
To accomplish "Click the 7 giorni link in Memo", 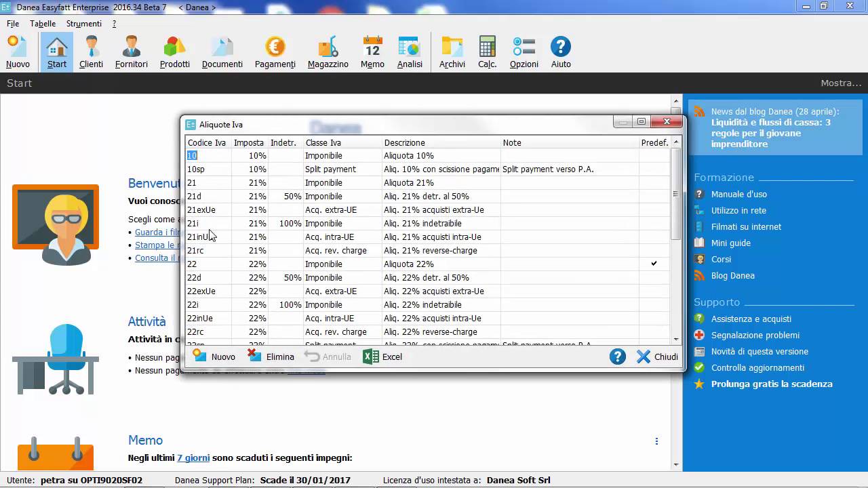I will coord(193,457).
